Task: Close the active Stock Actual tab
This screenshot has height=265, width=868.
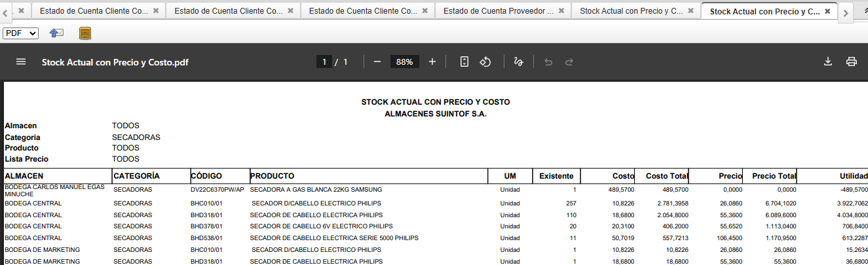Action: [827, 11]
